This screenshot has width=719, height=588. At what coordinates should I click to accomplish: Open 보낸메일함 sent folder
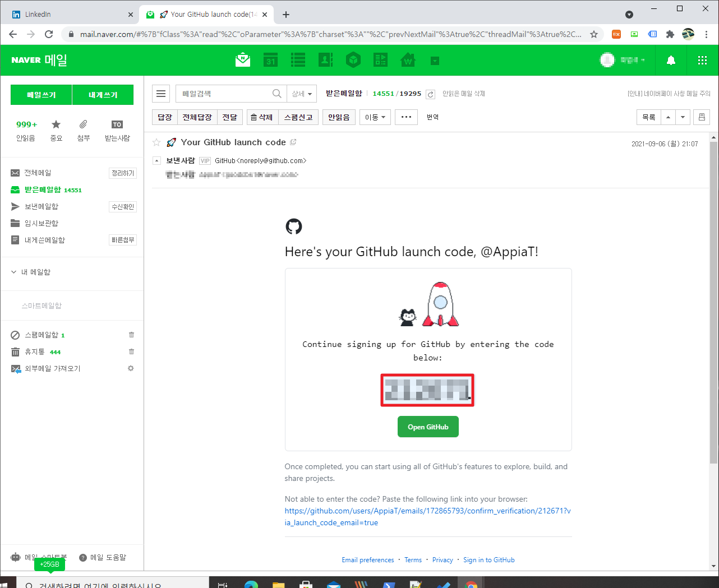click(41, 206)
